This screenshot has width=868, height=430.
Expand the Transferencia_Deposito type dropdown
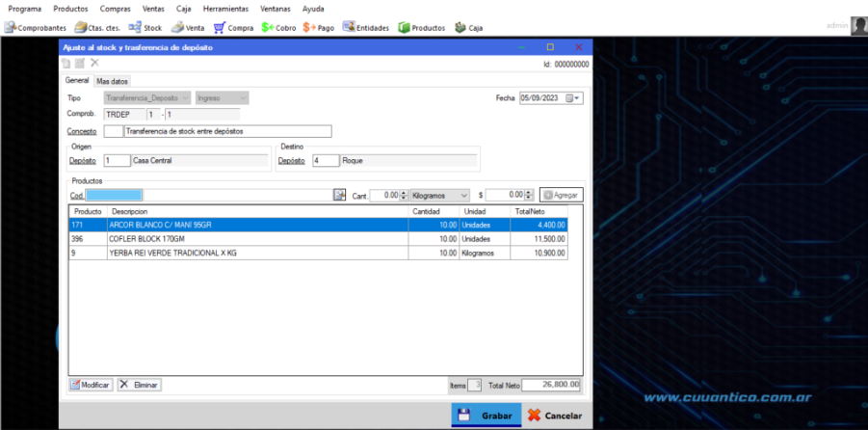[185, 98]
